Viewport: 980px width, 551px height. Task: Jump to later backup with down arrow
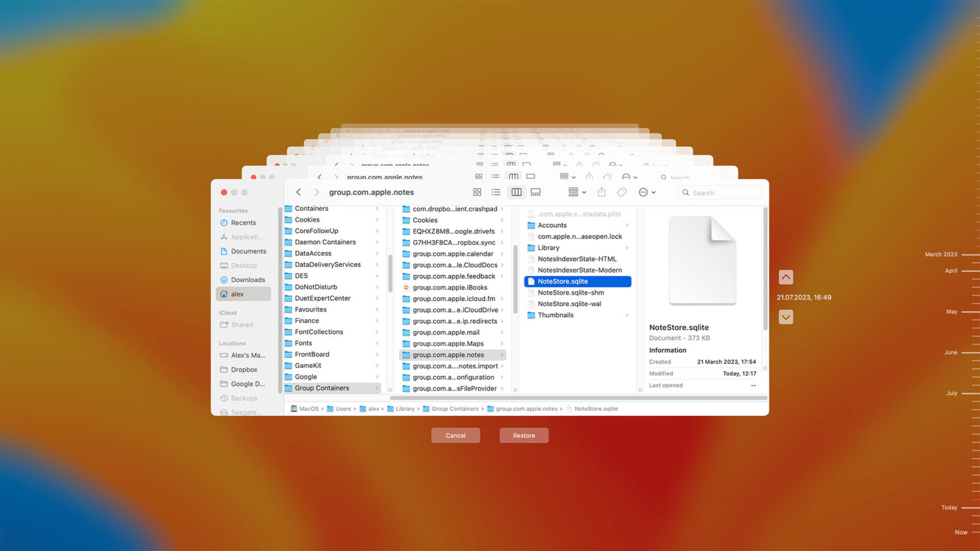tap(786, 317)
